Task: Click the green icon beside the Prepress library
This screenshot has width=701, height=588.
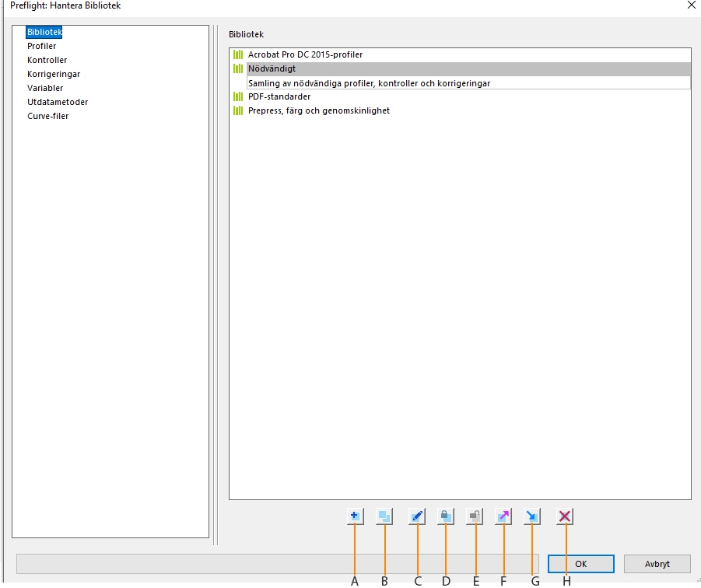Action: [x=238, y=110]
